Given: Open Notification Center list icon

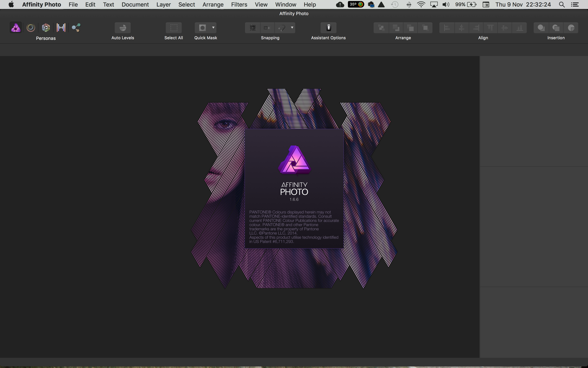Looking at the screenshot, I should click(x=575, y=4).
